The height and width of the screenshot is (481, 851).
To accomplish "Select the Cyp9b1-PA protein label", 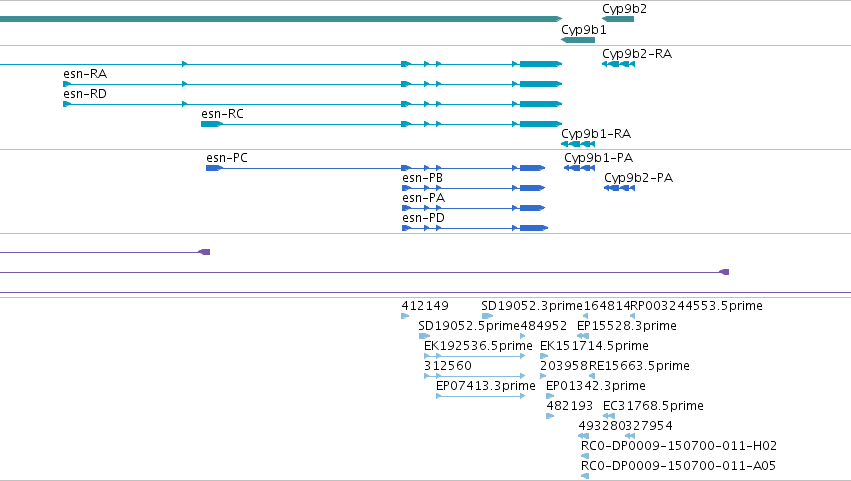I will pos(599,158).
